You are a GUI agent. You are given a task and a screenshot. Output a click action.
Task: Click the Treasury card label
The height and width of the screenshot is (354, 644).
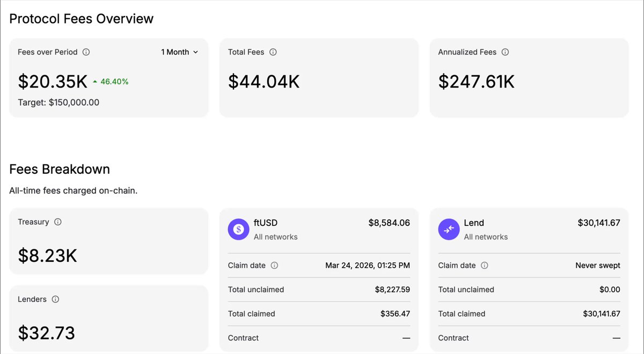(33, 222)
